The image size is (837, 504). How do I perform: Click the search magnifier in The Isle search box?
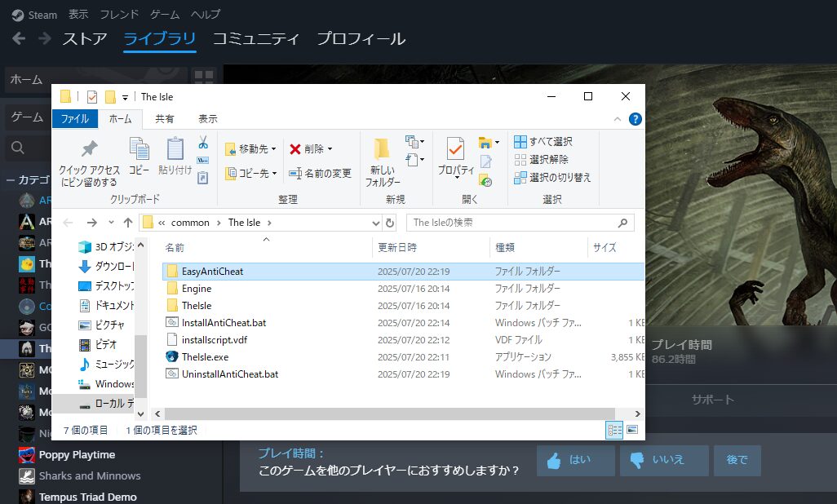(622, 223)
